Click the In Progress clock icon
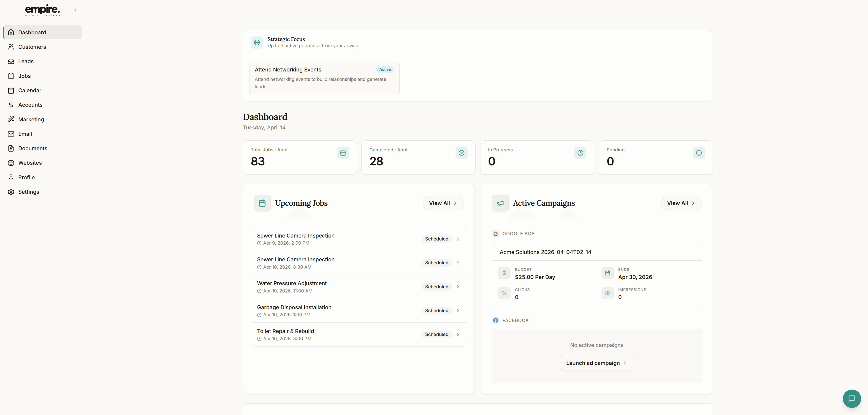868x415 pixels. coord(580,153)
